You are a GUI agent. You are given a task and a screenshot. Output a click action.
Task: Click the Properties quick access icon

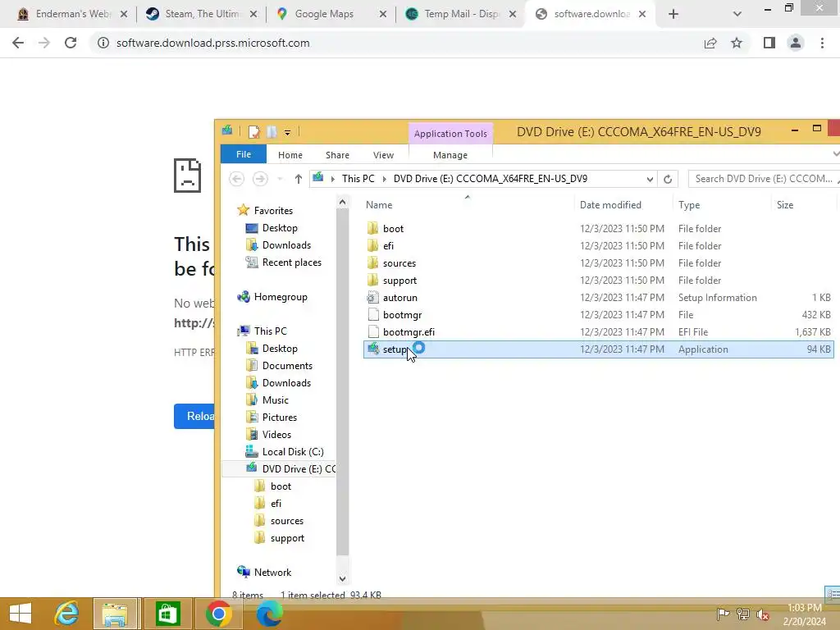coord(254,131)
